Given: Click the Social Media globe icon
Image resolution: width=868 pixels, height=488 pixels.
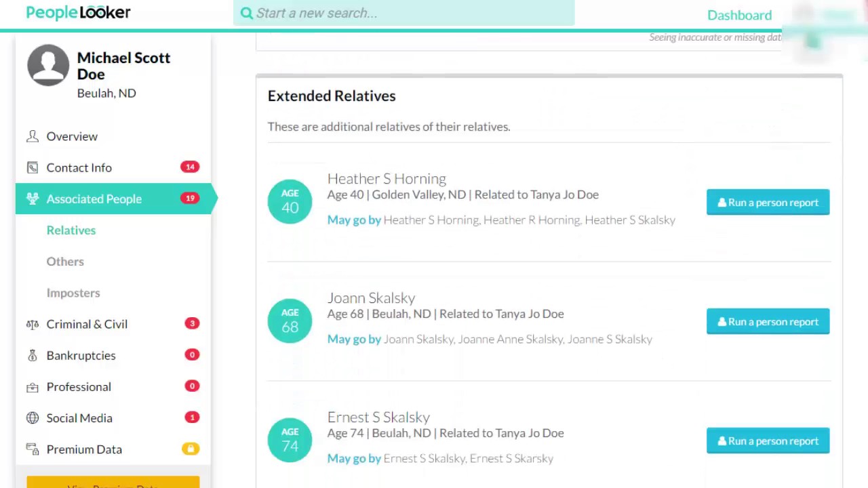Looking at the screenshot, I should (x=32, y=418).
